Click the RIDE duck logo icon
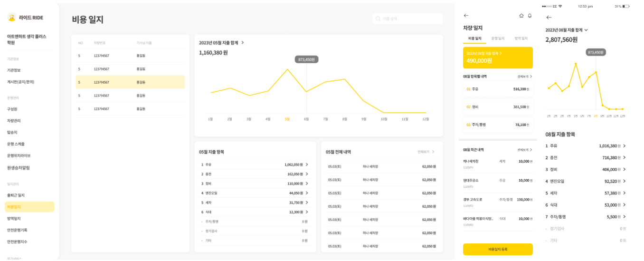The image size is (644, 261). pyautogui.click(x=12, y=18)
